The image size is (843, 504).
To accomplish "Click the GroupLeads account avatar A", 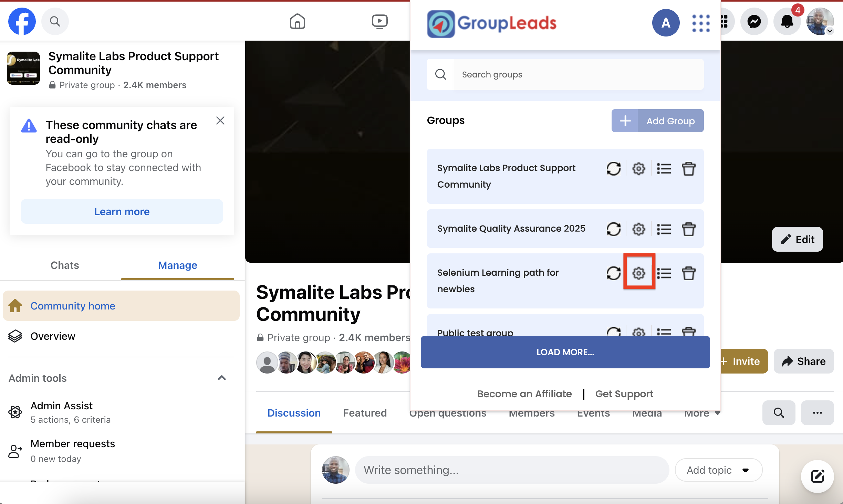I will tap(666, 23).
